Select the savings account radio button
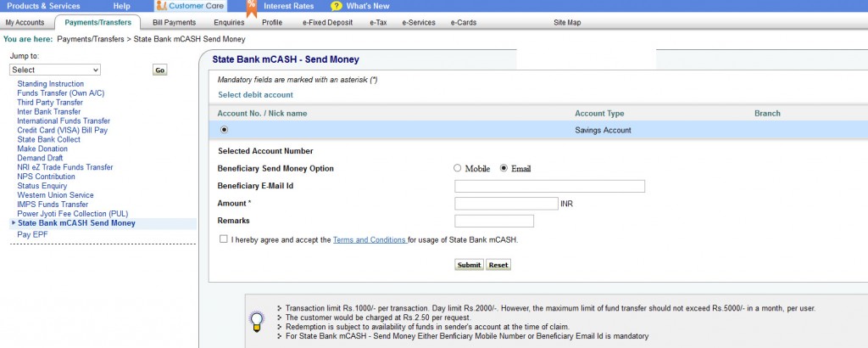The height and width of the screenshot is (348, 868). tap(224, 130)
